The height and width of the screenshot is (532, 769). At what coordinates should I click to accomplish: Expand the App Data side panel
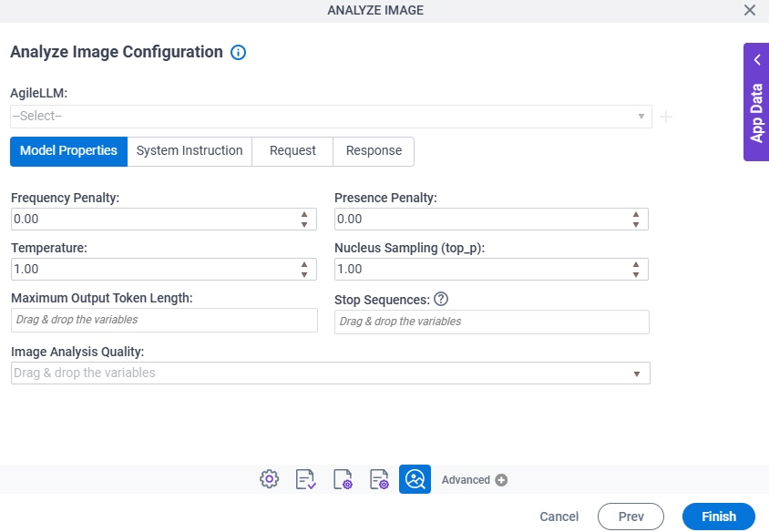click(x=756, y=102)
